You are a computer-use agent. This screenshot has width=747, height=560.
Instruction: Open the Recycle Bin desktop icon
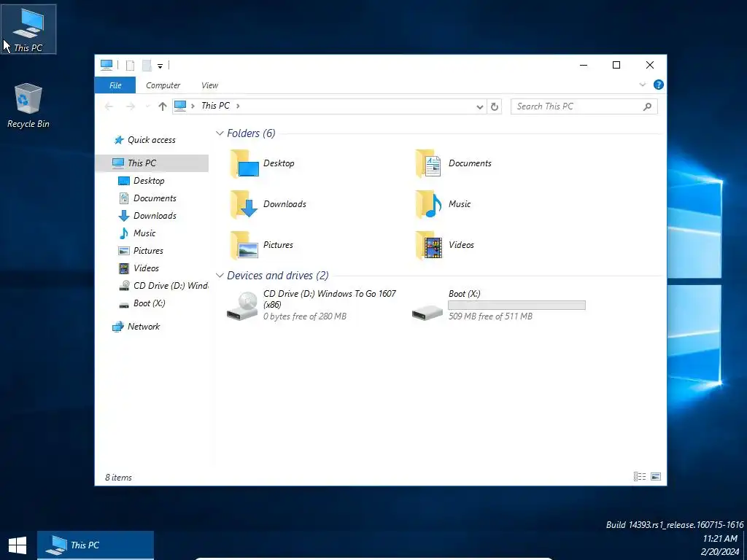(28, 105)
